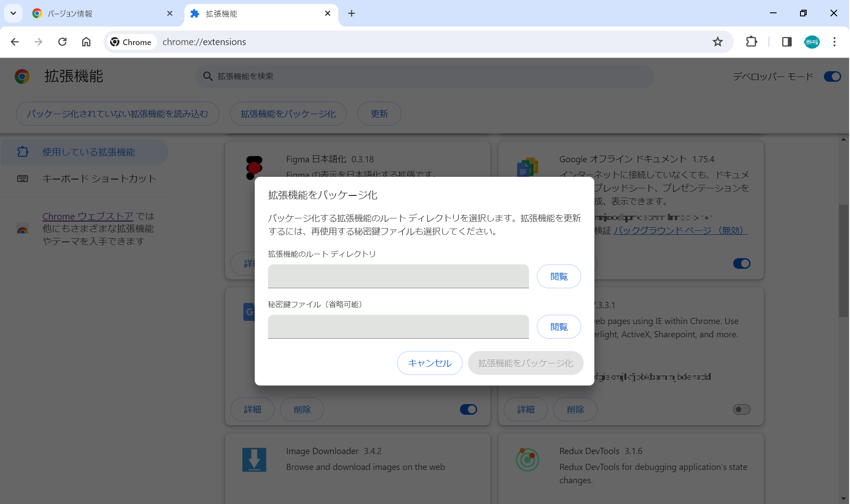Turn off デベロッパーモード
Screen dimensions: 850x504
832,76
